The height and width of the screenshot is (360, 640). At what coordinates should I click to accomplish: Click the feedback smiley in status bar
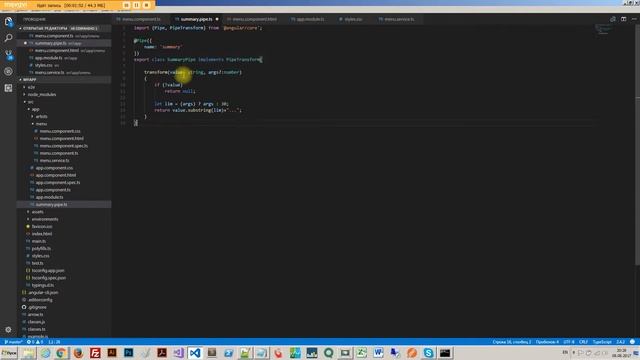[x=632, y=342]
